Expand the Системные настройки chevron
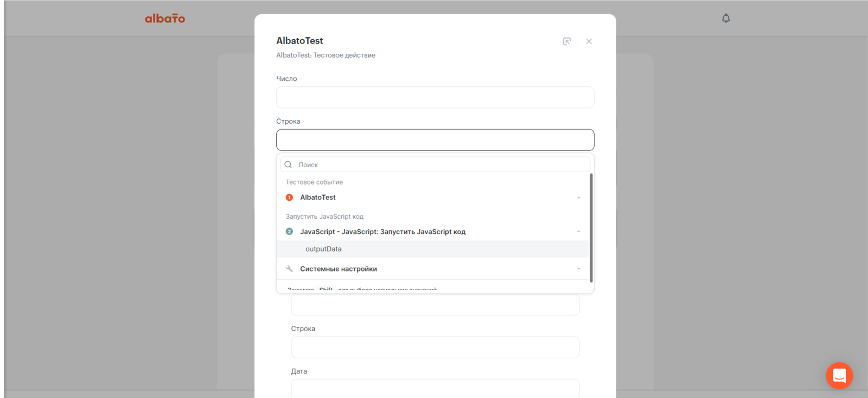Image resolution: width=868 pixels, height=398 pixels. 578,269
